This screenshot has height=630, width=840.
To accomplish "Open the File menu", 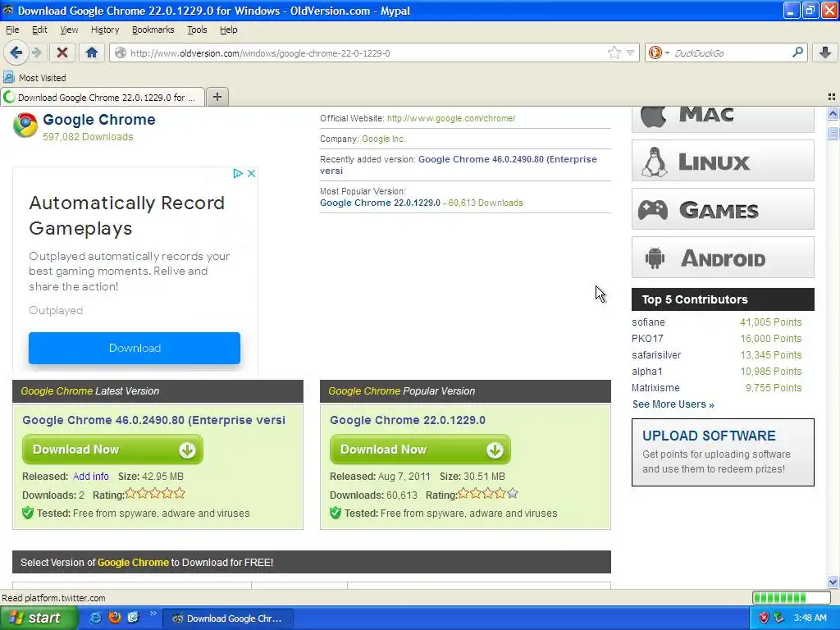I will [11, 30].
